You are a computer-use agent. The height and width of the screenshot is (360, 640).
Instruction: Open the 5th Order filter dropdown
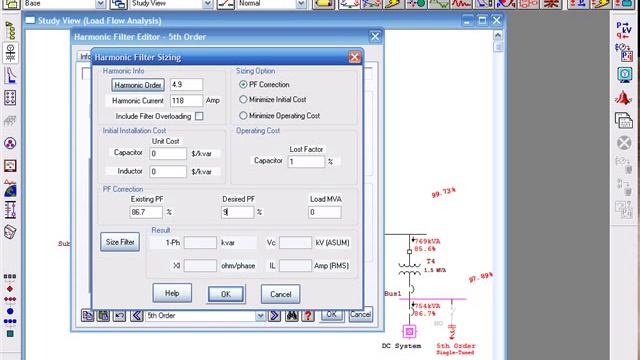click(x=260, y=316)
